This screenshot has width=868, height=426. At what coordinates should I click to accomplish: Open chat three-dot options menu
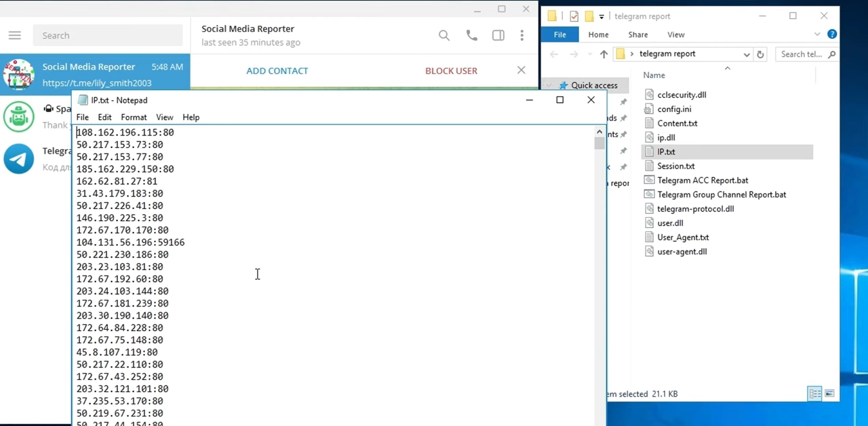pyautogui.click(x=521, y=35)
